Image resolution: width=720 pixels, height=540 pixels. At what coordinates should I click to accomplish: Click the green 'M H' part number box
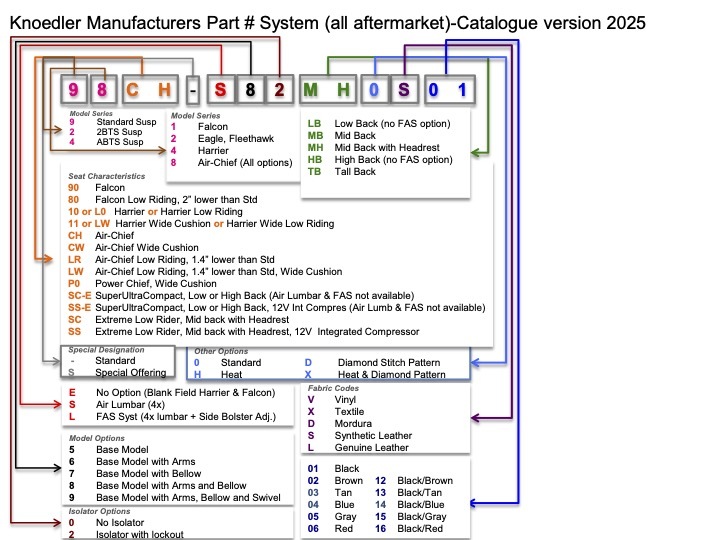[327, 90]
